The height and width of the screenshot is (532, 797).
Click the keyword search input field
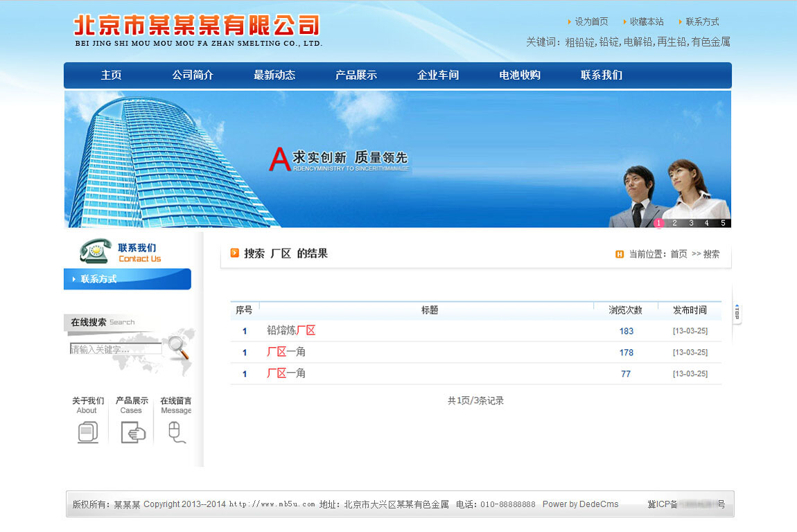(x=115, y=349)
